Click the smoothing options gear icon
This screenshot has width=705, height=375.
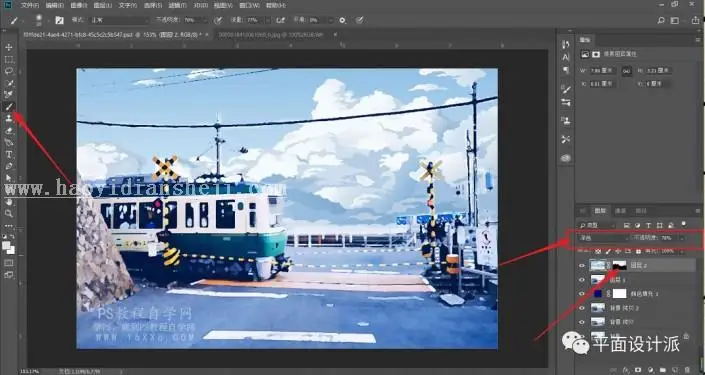343,20
